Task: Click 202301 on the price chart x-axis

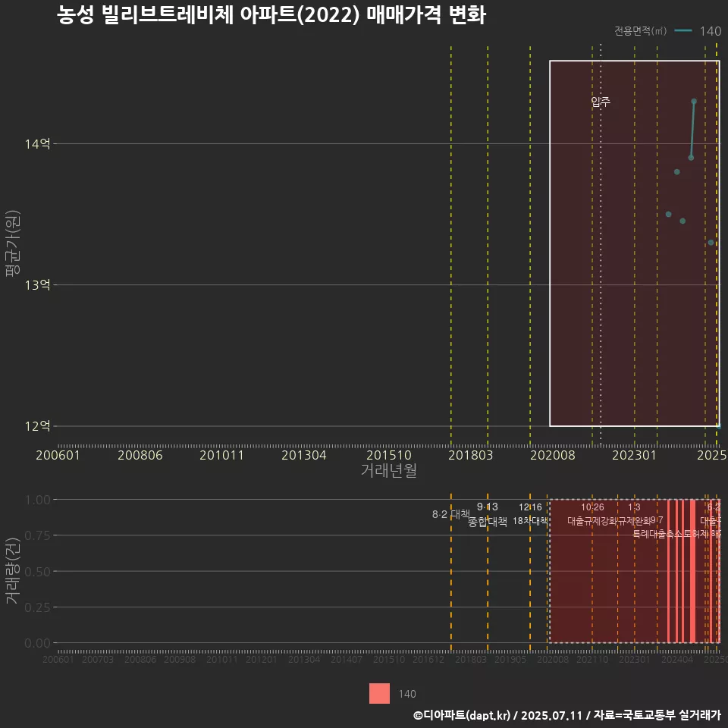Action: [634, 455]
